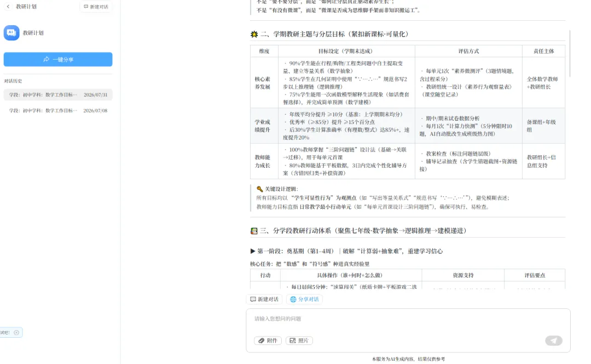The height and width of the screenshot is (364, 591).
Task: Click the 教研计划 title next to avatar
Action: pos(33,33)
